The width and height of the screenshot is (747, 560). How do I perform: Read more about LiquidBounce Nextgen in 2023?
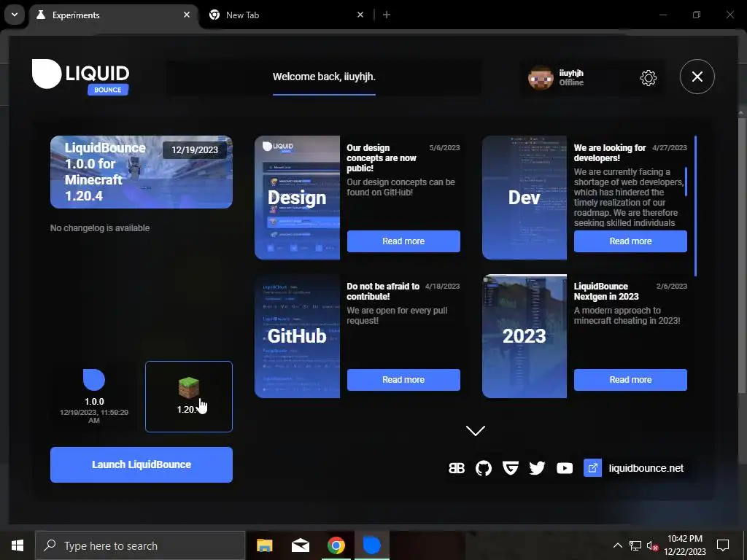coord(630,379)
